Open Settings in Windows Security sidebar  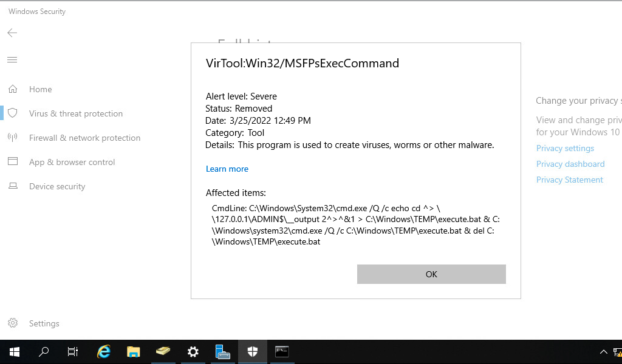tap(44, 323)
